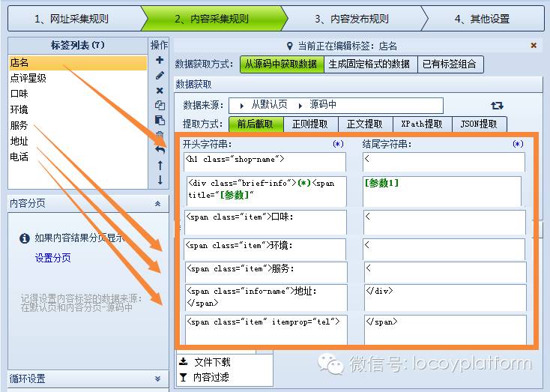Click the end-string field containing </div>
The image size is (550, 392).
(446, 298)
